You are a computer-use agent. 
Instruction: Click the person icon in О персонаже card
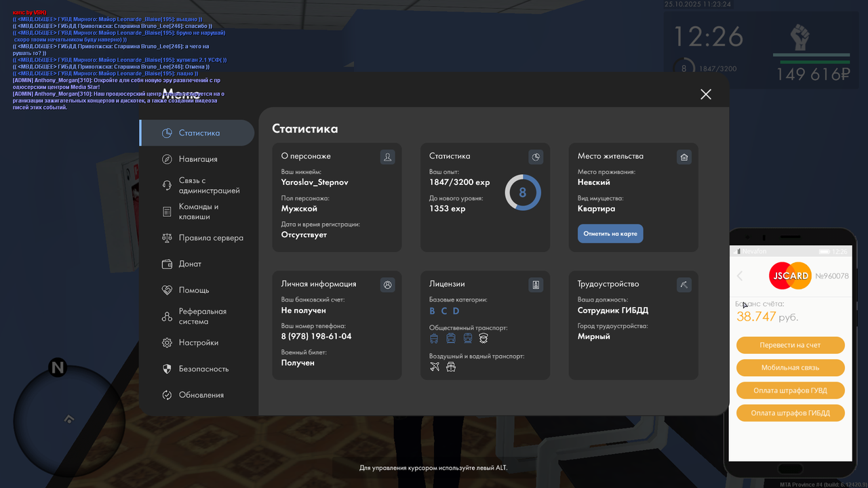point(388,157)
